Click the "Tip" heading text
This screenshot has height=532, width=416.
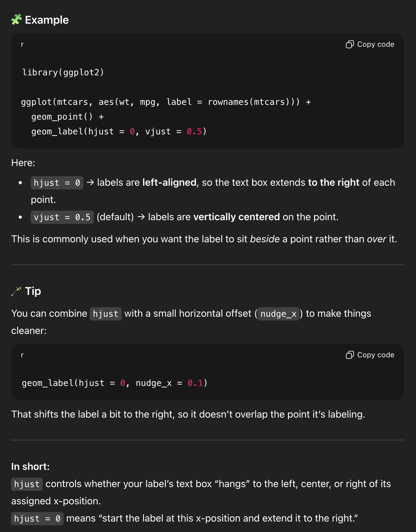pyautogui.click(x=33, y=291)
